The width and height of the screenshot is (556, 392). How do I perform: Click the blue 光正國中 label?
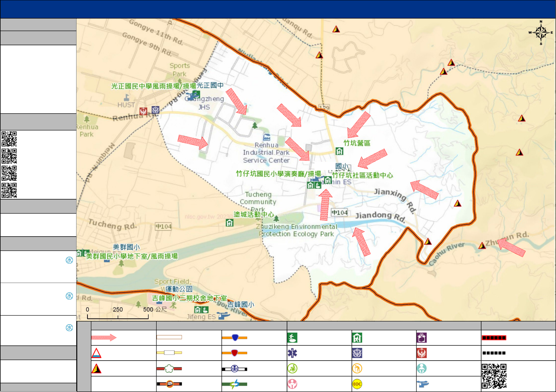(210, 85)
